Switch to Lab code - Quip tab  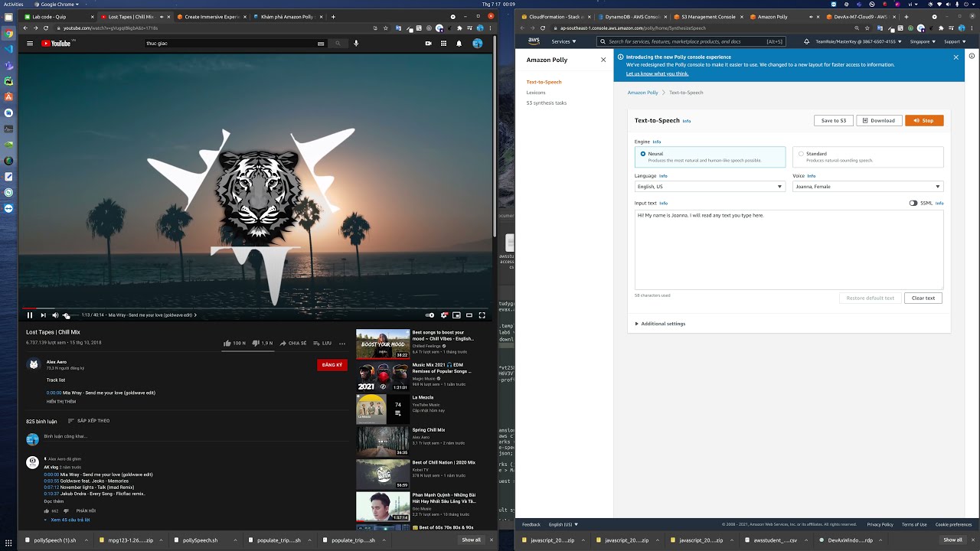click(x=59, y=16)
